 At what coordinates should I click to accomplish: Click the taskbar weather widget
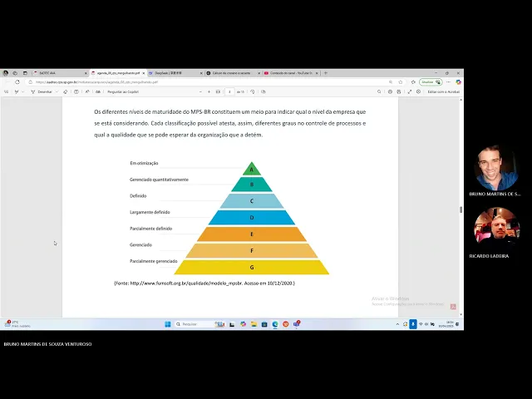(17, 324)
